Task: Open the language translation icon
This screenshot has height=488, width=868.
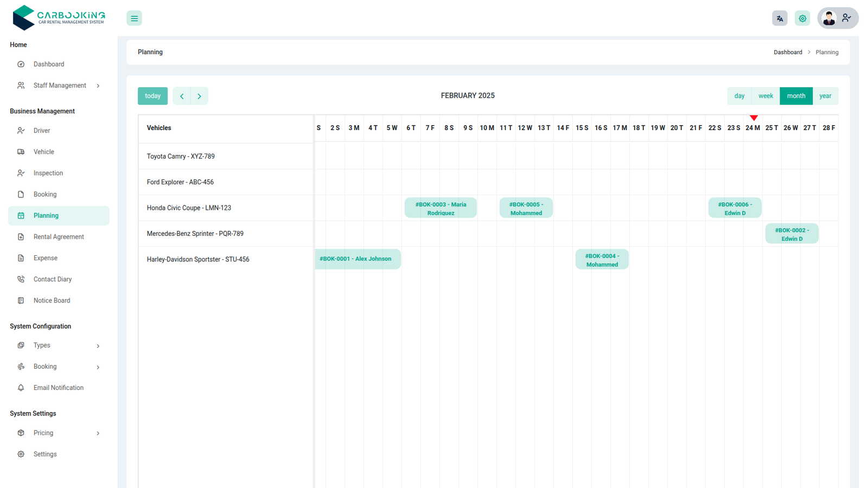Action: [x=780, y=18]
